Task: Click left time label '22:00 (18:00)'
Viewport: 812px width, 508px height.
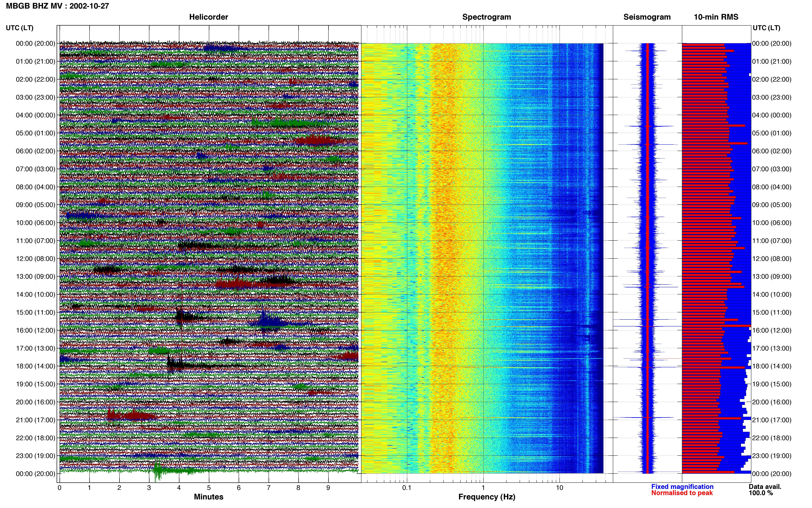Action: pyautogui.click(x=36, y=438)
